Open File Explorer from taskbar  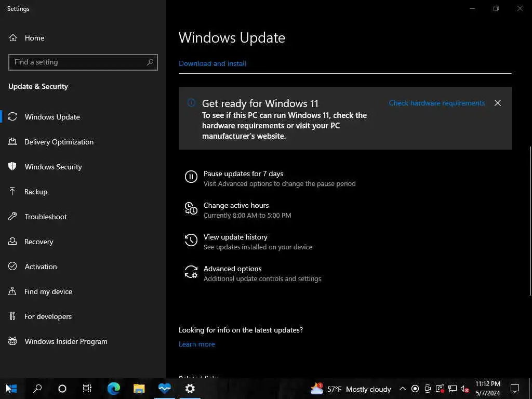[x=139, y=389]
